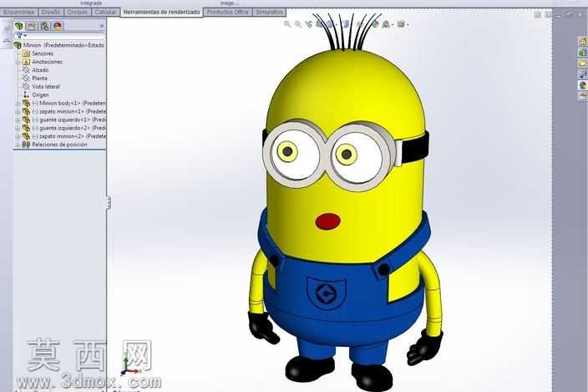Click the Minion assembly root icon
This screenshot has height=392, width=588.
pos(18,45)
